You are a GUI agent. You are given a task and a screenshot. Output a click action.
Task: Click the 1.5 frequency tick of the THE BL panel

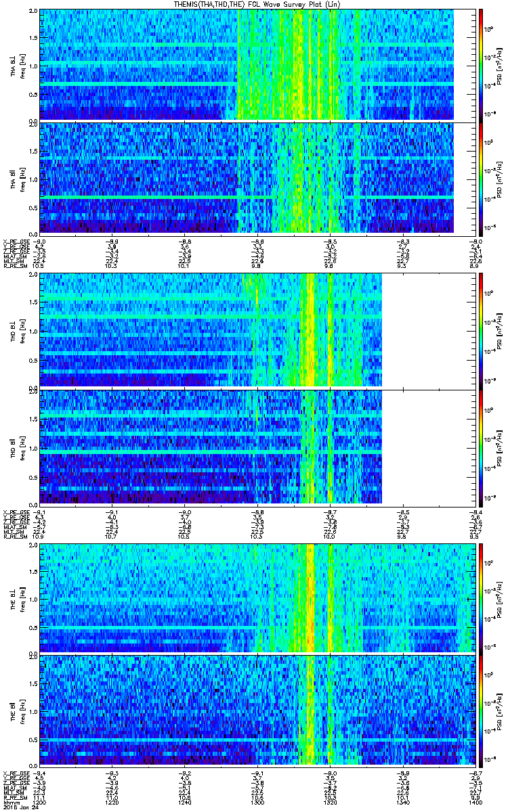[x=34, y=571]
